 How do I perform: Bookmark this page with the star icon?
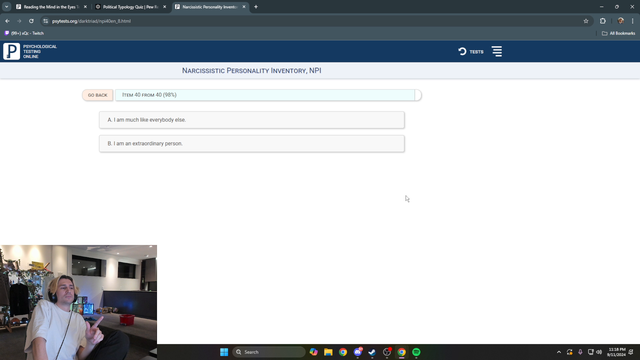point(586,21)
